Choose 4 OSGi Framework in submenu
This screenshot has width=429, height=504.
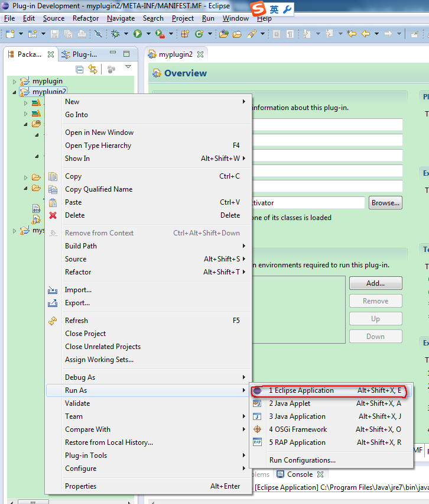point(331,429)
